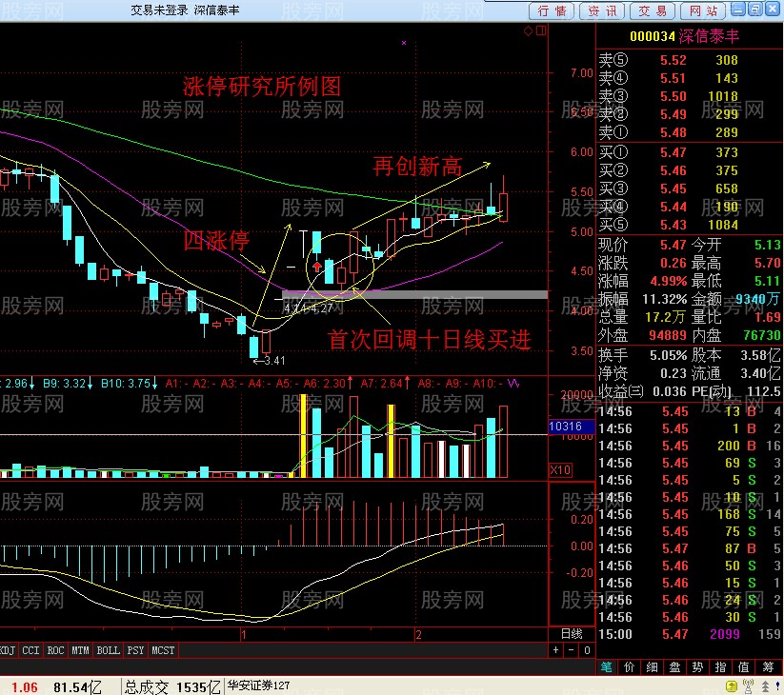Screen dimensions: 784x695
Task: Click the blue 10316 volume level marker
Action: [566, 427]
